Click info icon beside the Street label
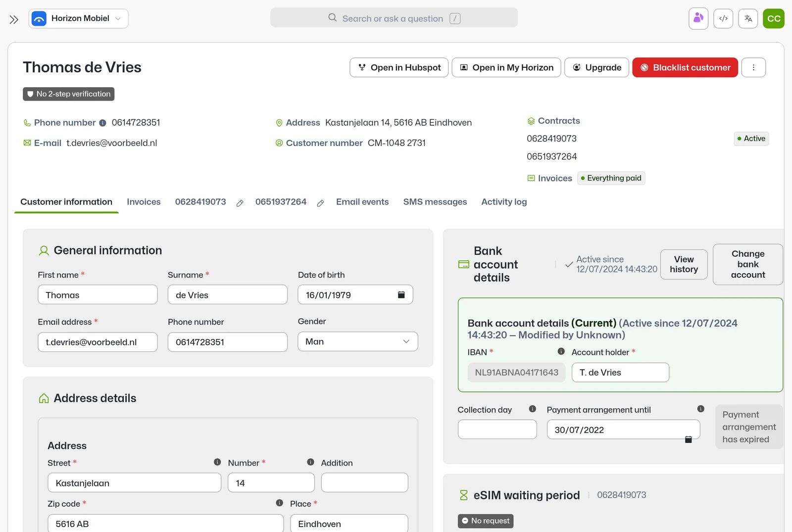The image size is (792, 532). (x=217, y=462)
